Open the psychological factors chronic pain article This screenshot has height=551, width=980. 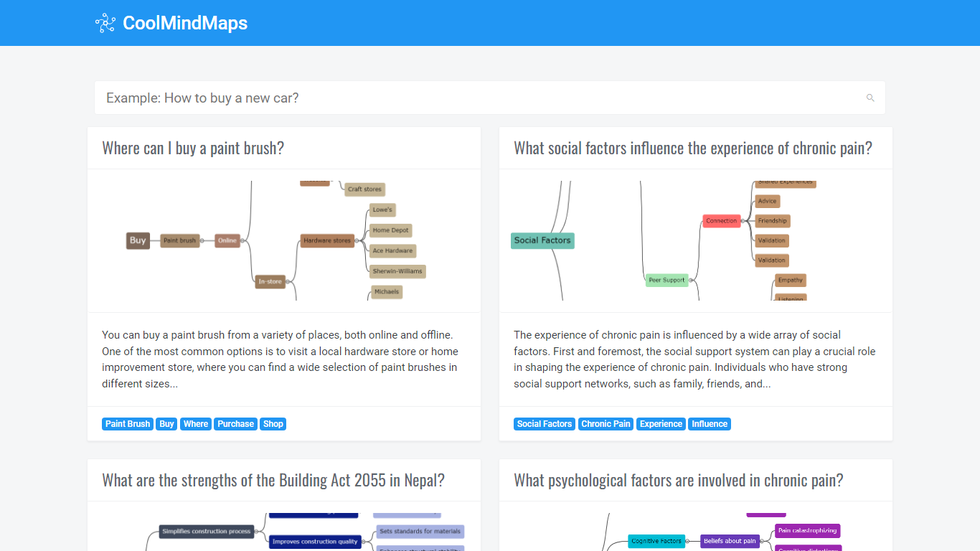[678, 481]
